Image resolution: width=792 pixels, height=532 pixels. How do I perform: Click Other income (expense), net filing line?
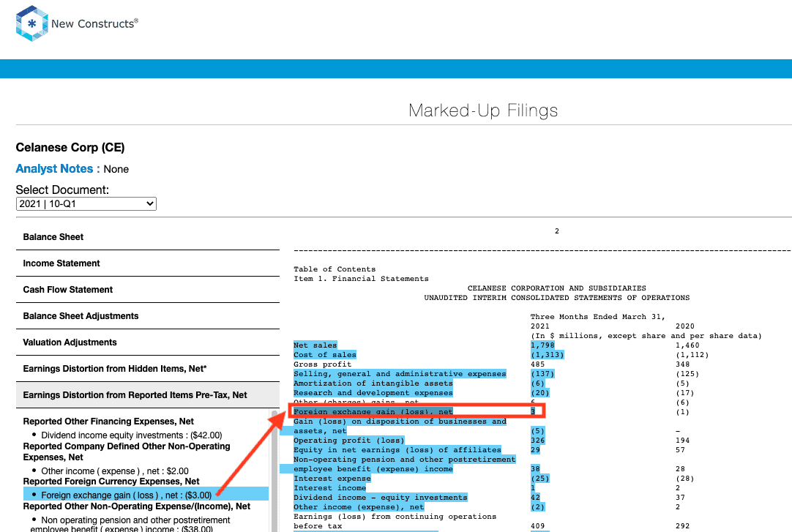click(x=359, y=507)
